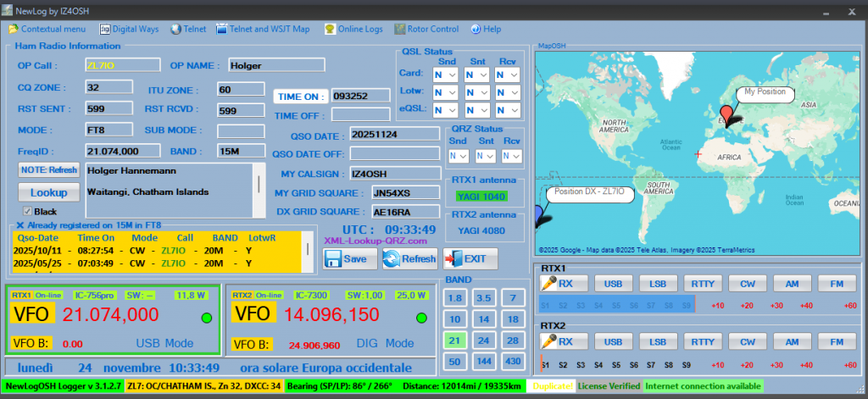Open Online Logs trophy icon

[329, 29]
